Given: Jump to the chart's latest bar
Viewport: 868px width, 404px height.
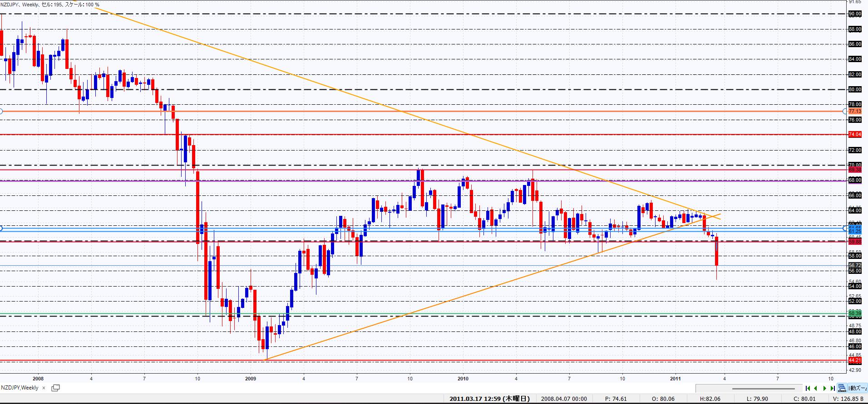Looking at the screenshot, I should pyautogui.click(x=832, y=388).
